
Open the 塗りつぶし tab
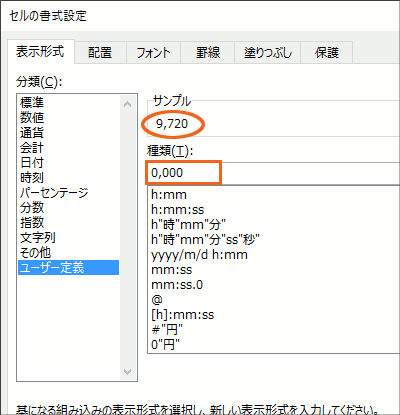[267, 52]
